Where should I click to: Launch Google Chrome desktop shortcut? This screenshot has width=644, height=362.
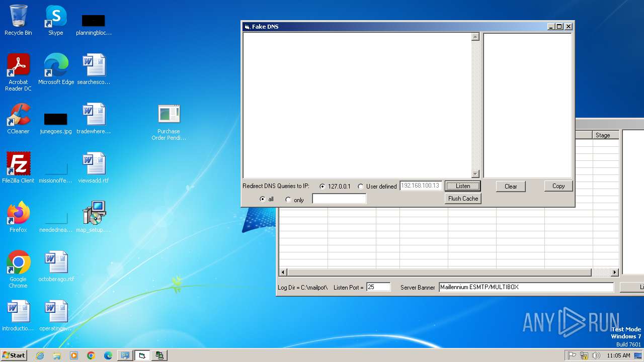click(18, 269)
